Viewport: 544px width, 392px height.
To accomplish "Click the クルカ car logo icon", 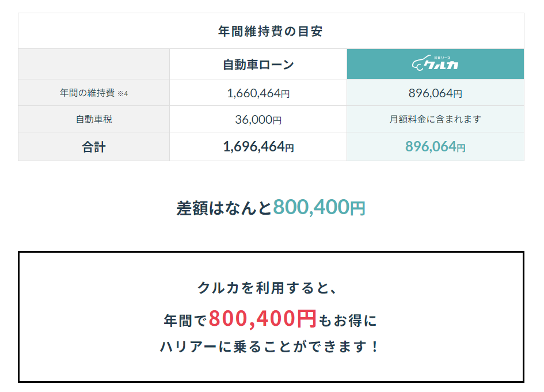I will pyautogui.click(x=435, y=63).
